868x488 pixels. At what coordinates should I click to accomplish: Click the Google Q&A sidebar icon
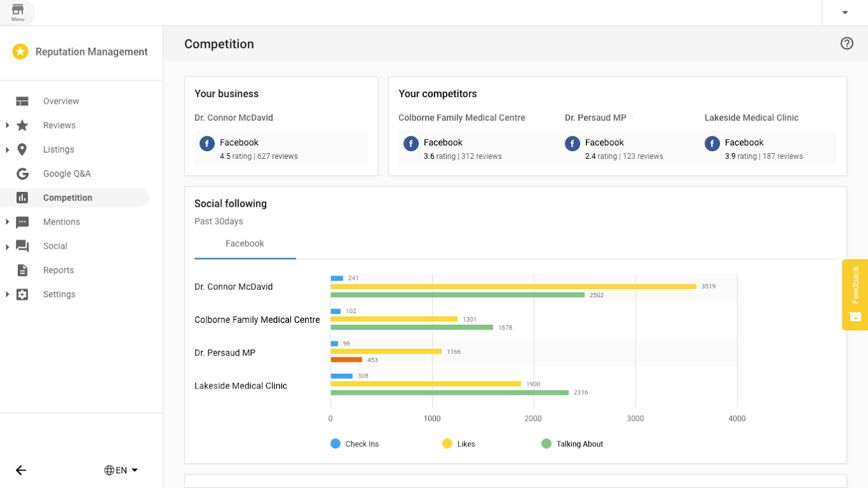(22, 174)
